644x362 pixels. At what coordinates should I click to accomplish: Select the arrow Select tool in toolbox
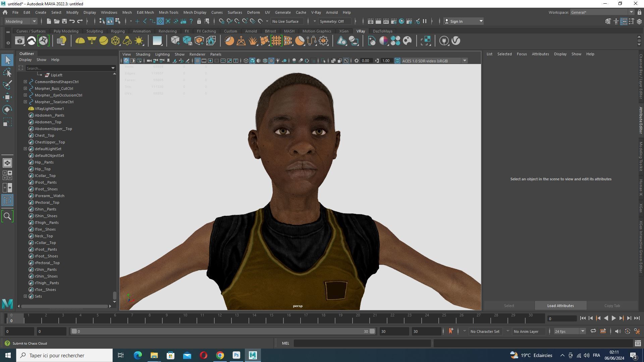(7, 60)
